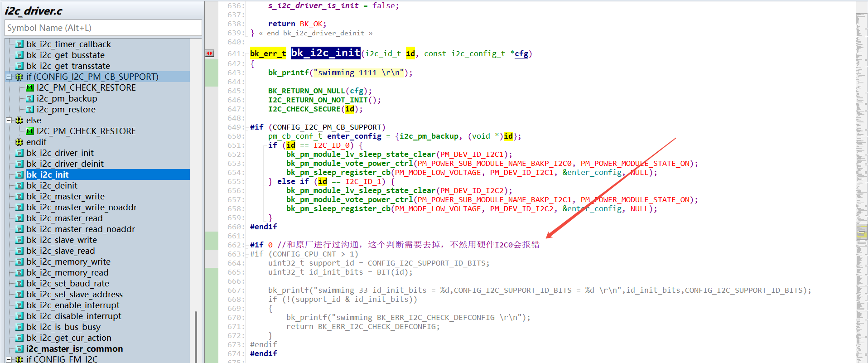Click the preprocessor icon beside endif
Viewport: 868px width, 363px height.
coord(19,142)
